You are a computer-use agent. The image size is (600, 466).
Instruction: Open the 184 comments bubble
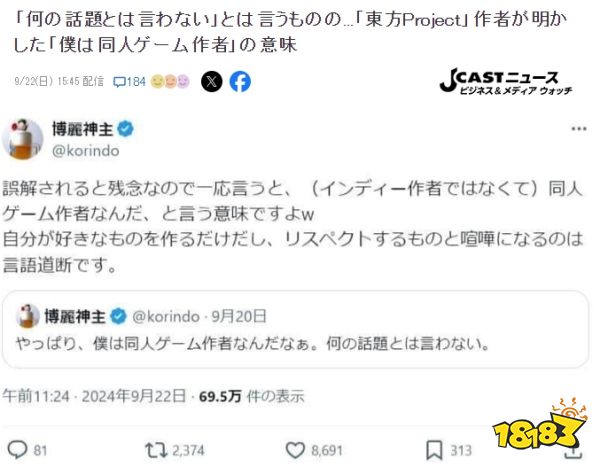(x=129, y=81)
